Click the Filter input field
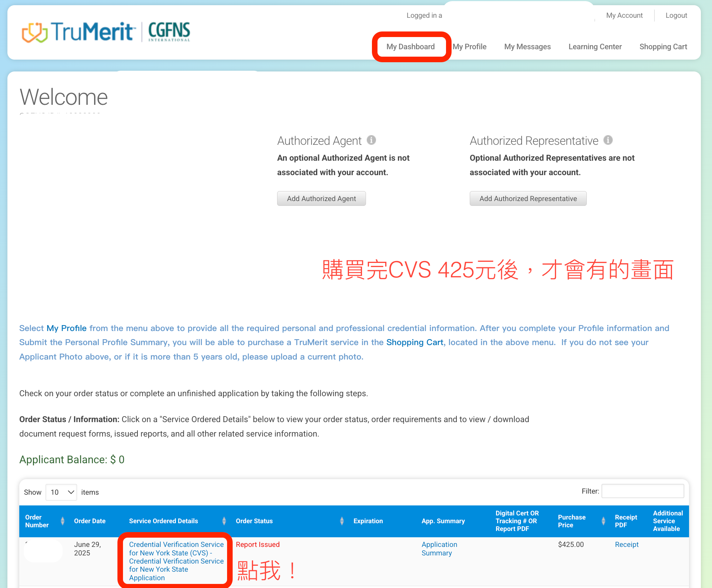 pyautogui.click(x=642, y=491)
